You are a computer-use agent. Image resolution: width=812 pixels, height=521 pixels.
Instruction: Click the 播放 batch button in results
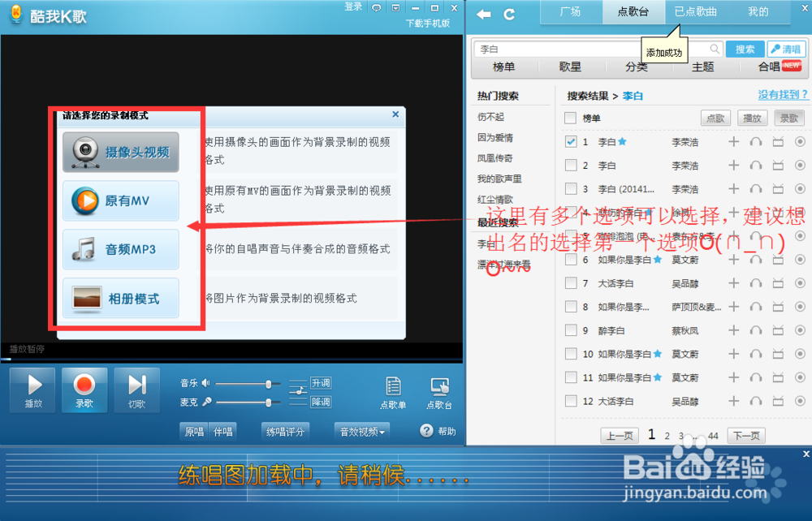pyautogui.click(x=752, y=118)
